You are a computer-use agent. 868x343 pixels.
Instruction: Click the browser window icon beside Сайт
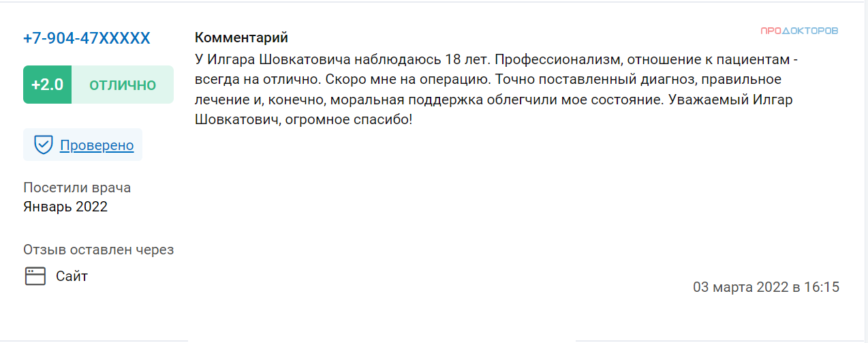click(35, 276)
